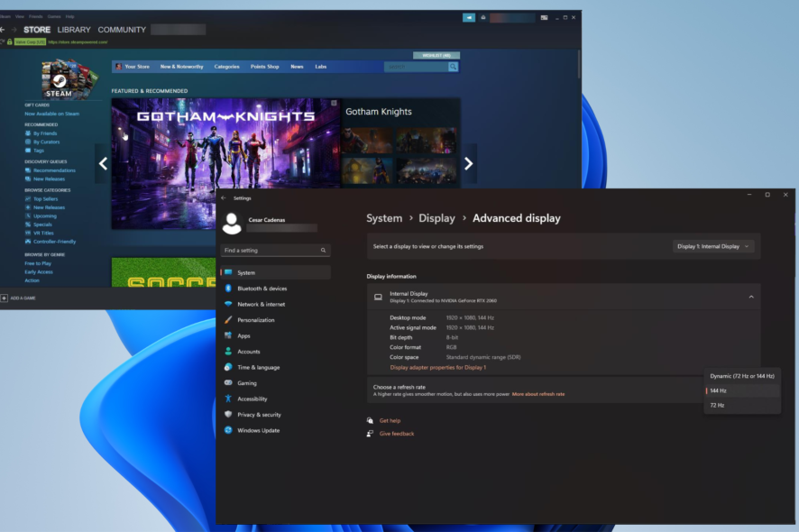
Task: Browse Steam recommendations By Friends
Action: [x=45, y=133]
